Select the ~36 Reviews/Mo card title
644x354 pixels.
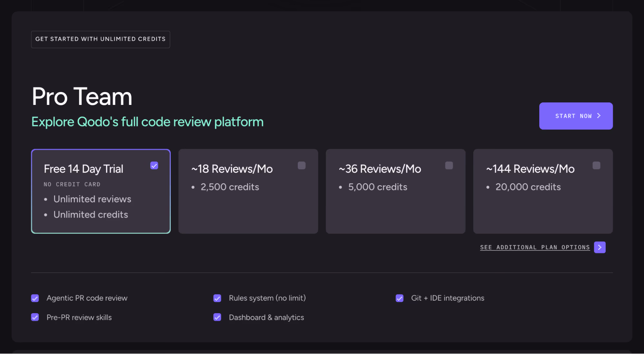[x=380, y=169]
